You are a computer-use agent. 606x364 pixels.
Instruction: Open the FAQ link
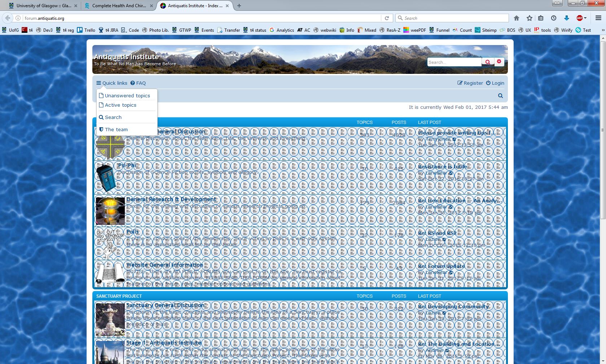click(x=138, y=83)
